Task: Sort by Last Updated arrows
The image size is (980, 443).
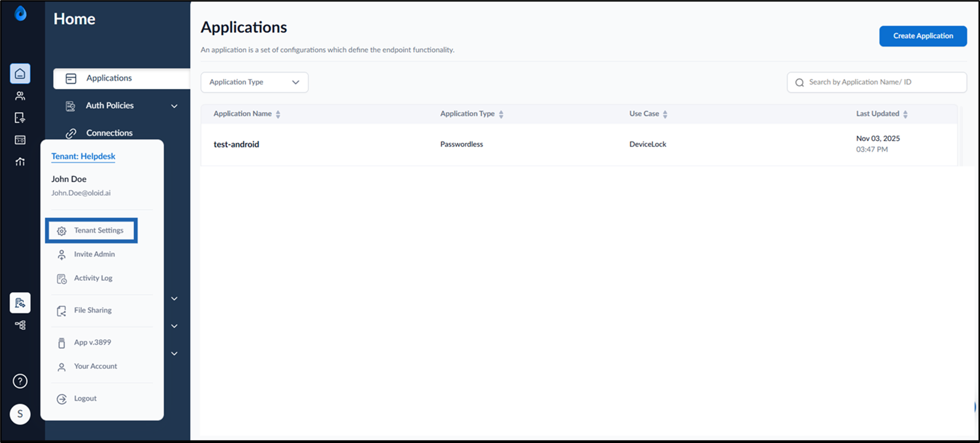Action: pos(905,114)
